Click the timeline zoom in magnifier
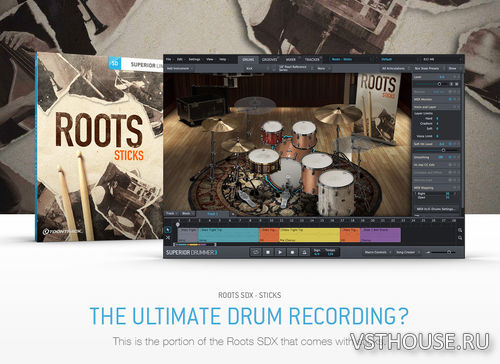 pos(460,230)
